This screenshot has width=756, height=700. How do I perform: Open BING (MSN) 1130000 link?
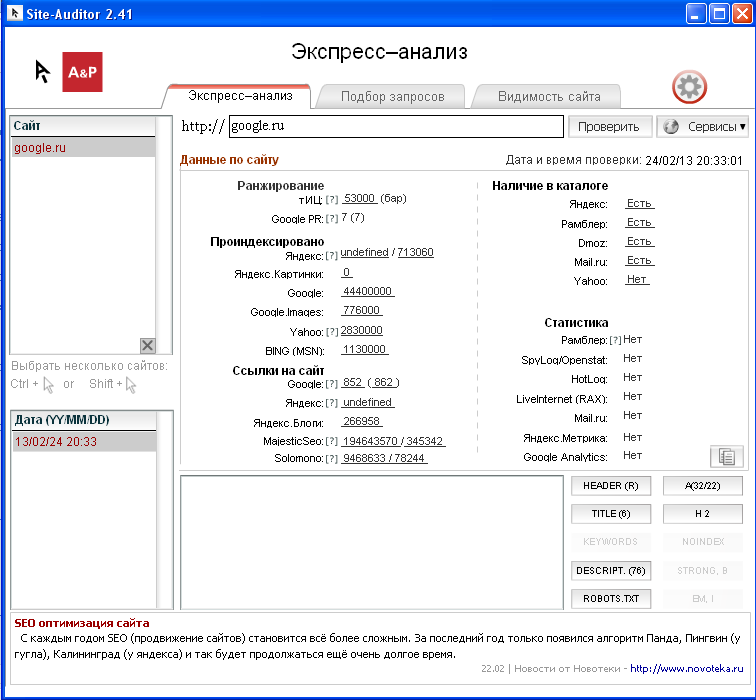point(364,349)
